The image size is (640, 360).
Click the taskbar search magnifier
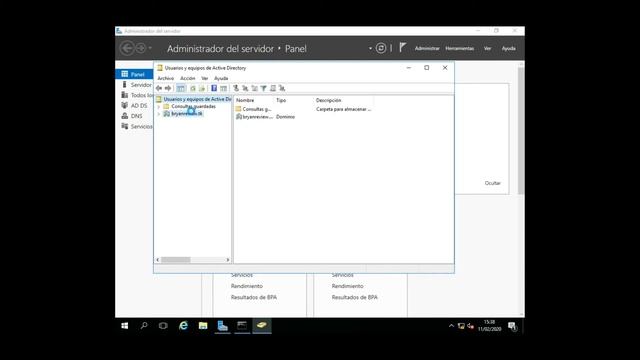(144, 325)
